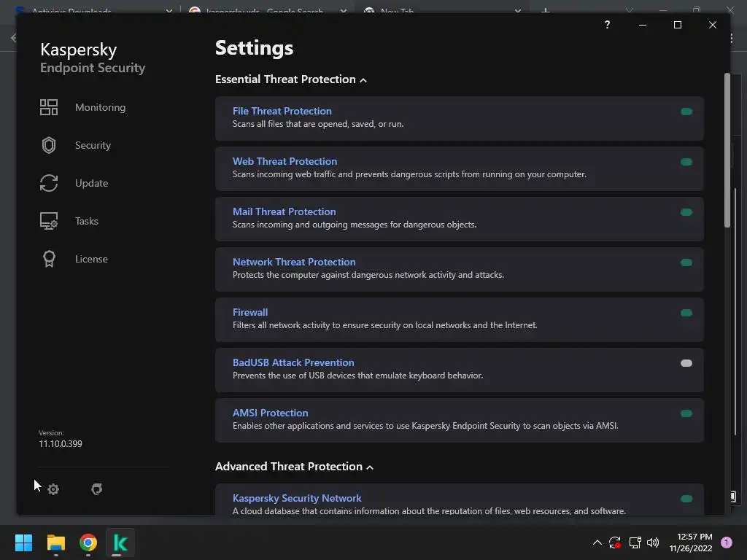Open the clock showing 12:57 PM
Viewport: 747px width, 560px height.
(x=690, y=542)
